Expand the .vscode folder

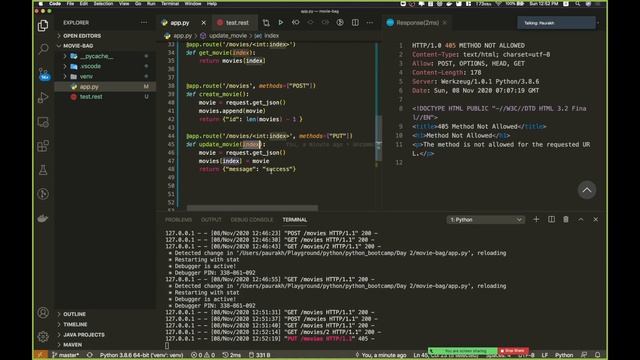tap(91, 66)
